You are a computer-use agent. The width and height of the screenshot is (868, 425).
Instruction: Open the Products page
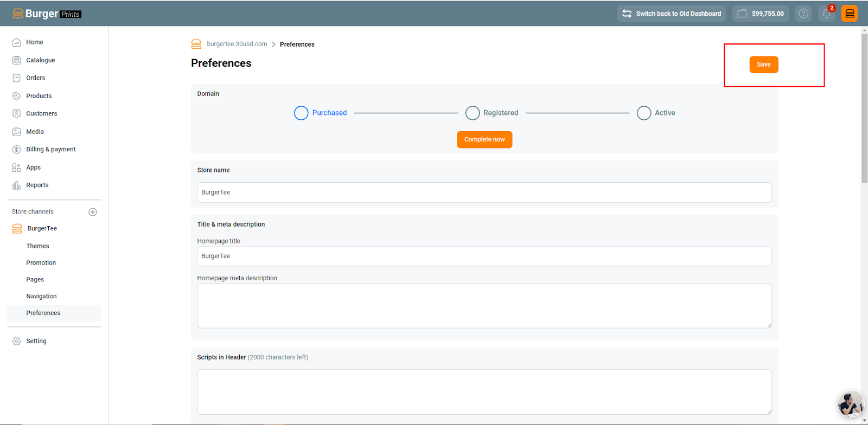[39, 96]
